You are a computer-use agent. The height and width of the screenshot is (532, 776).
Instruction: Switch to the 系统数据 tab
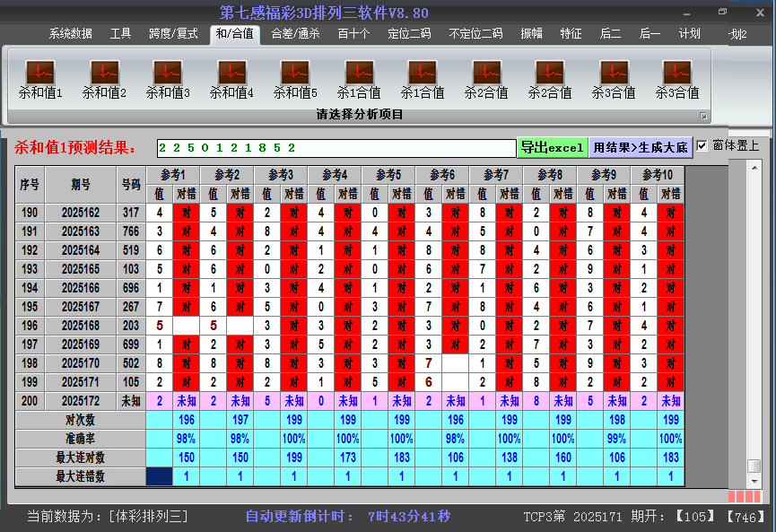tap(70, 34)
